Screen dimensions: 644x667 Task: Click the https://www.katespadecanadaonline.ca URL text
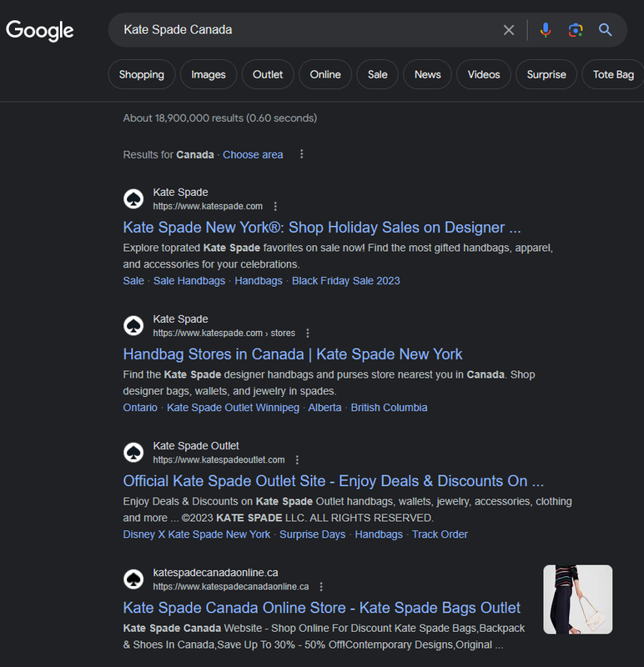pyautogui.click(x=231, y=587)
